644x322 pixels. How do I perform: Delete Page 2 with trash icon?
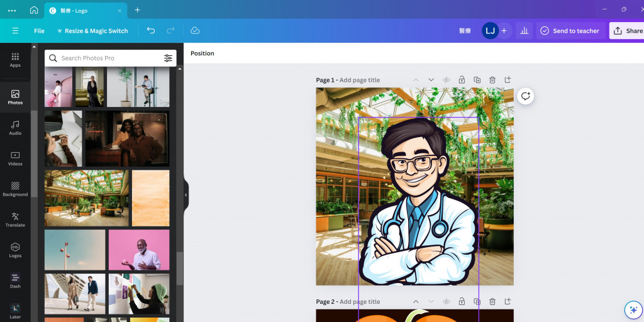[492, 301]
